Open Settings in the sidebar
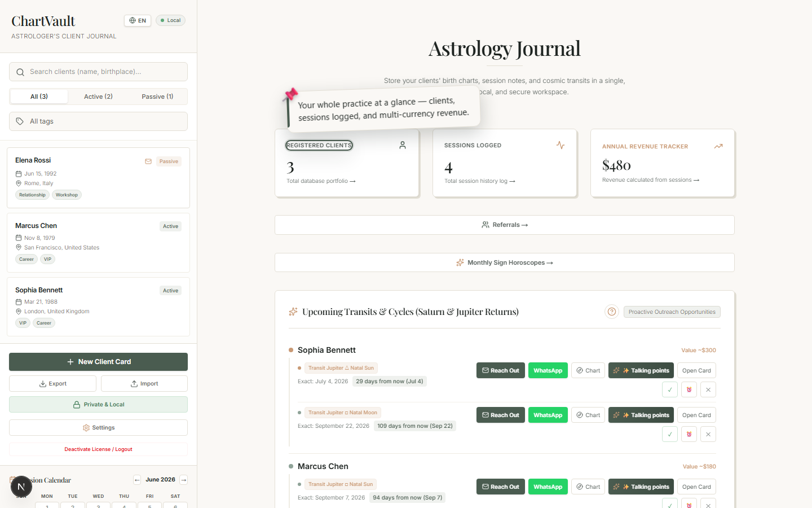 click(98, 428)
